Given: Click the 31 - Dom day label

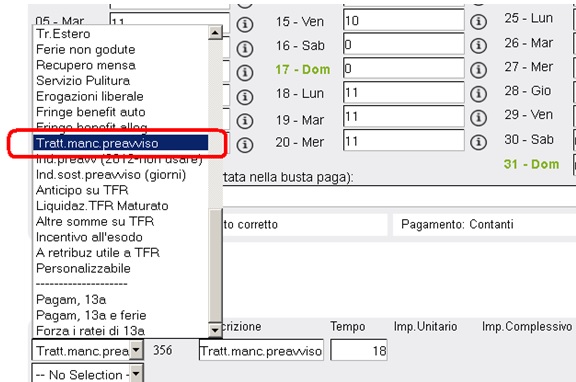Looking at the screenshot, I should tap(531, 164).
